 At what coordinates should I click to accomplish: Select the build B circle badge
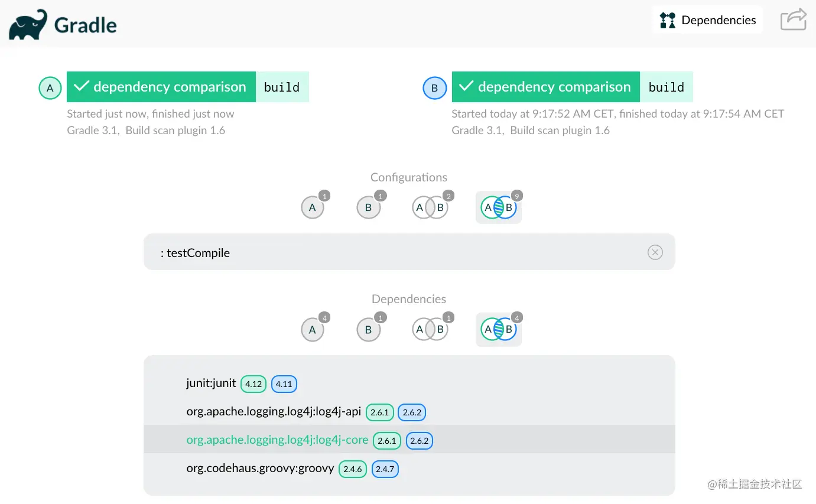tap(434, 89)
